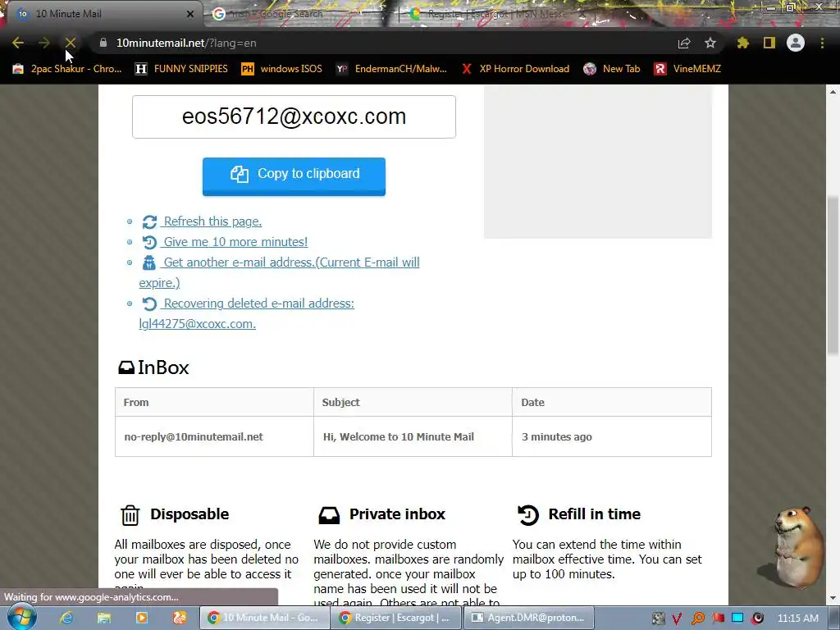Click the scrollbar up arrow

coord(833,92)
